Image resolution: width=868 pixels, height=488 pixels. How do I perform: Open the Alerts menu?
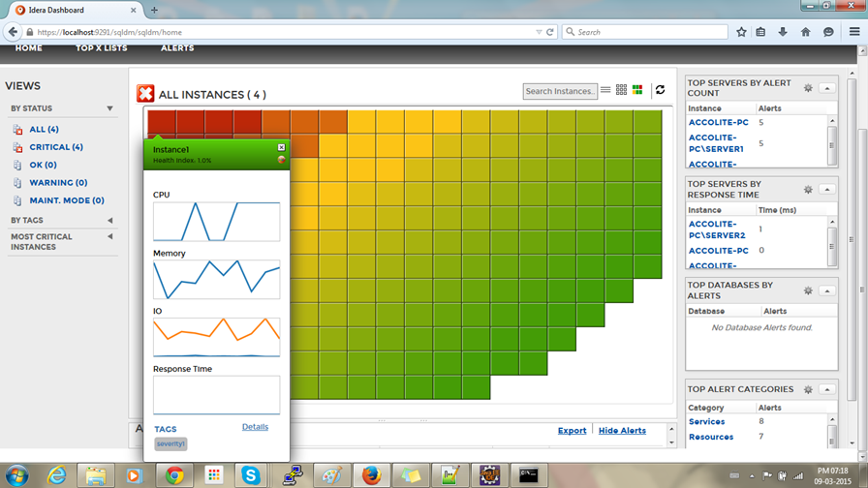click(x=177, y=48)
